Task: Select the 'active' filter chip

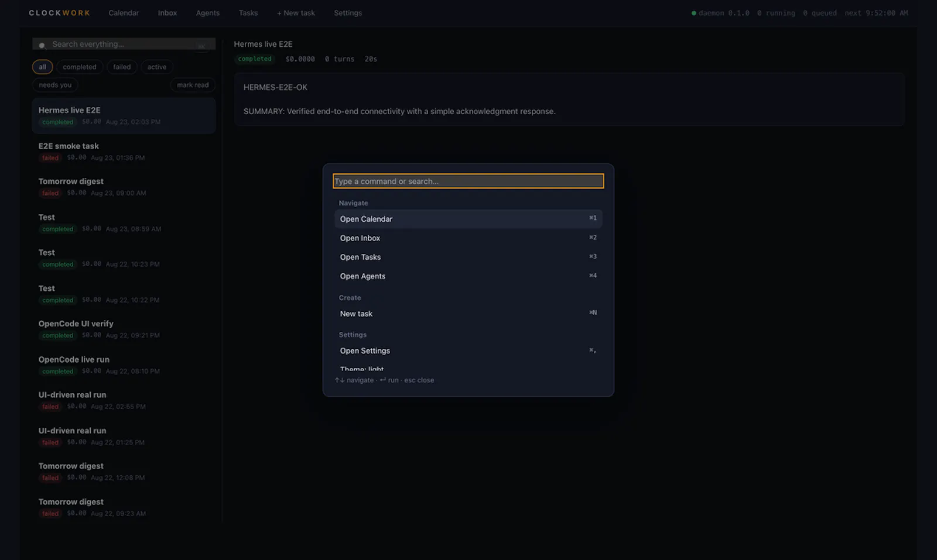Action: click(x=157, y=67)
